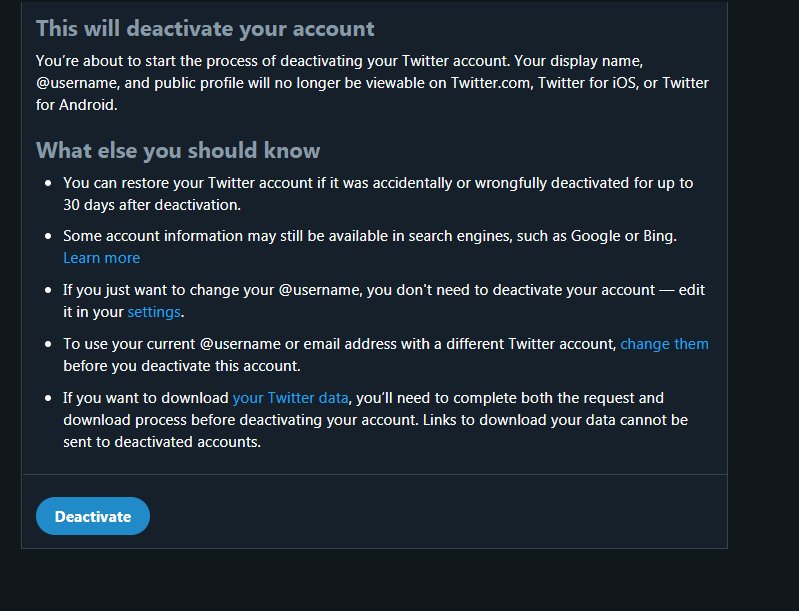The image size is (799, 611).
Task: Click the text about restoring within 30 days
Action: [378, 194]
